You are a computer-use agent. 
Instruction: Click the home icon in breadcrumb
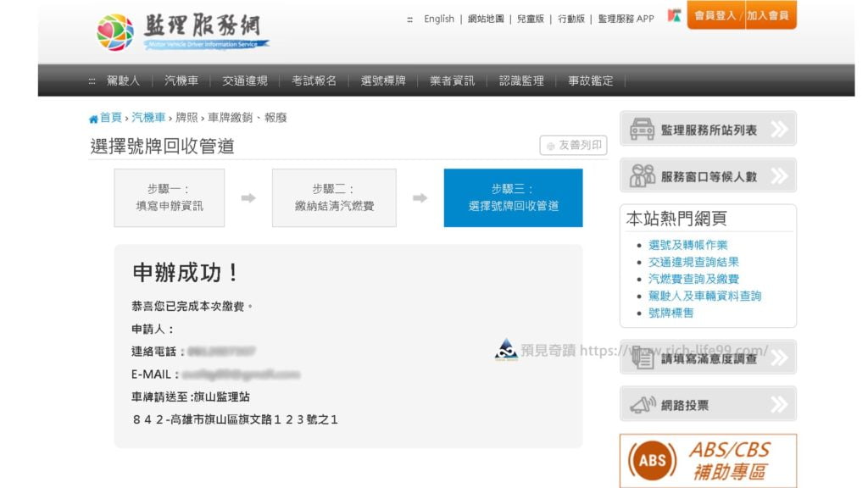[x=93, y=119]
